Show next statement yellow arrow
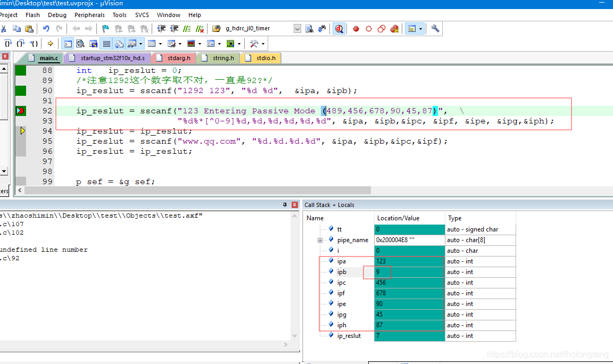 click(x=51, y=44)
